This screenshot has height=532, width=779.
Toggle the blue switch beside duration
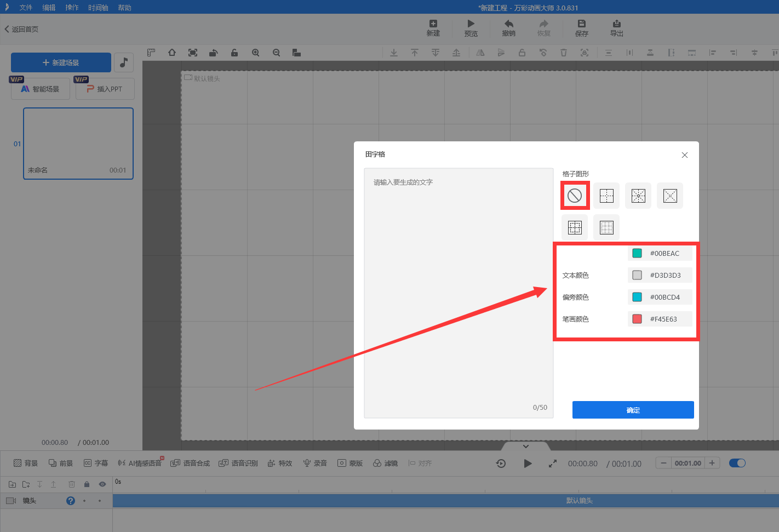point(737,463)
